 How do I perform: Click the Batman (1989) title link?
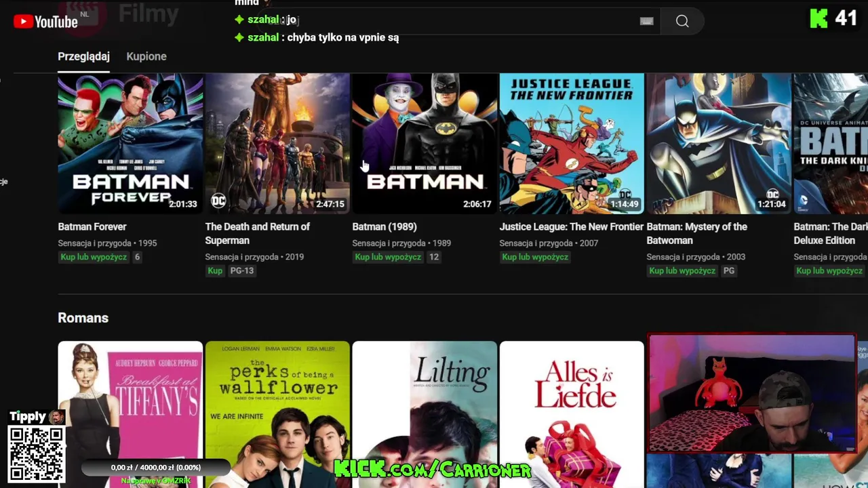(x=384, y=226)
